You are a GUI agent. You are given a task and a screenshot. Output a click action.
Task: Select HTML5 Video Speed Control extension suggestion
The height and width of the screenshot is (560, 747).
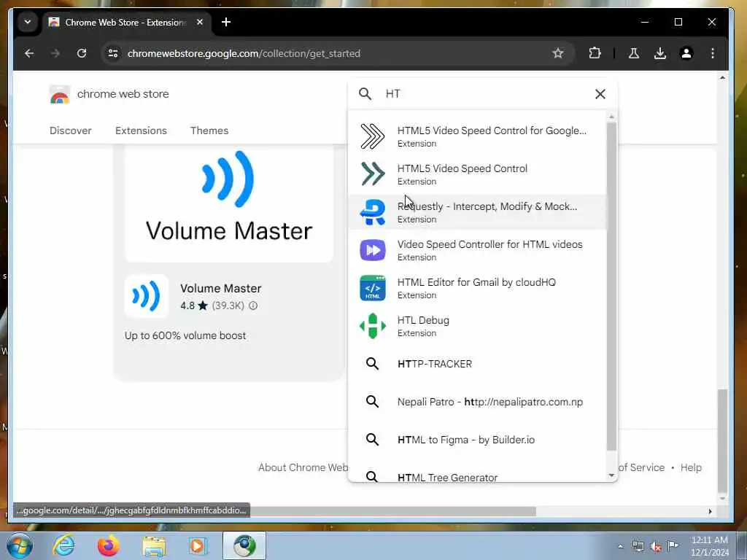[x=477, y=174]
